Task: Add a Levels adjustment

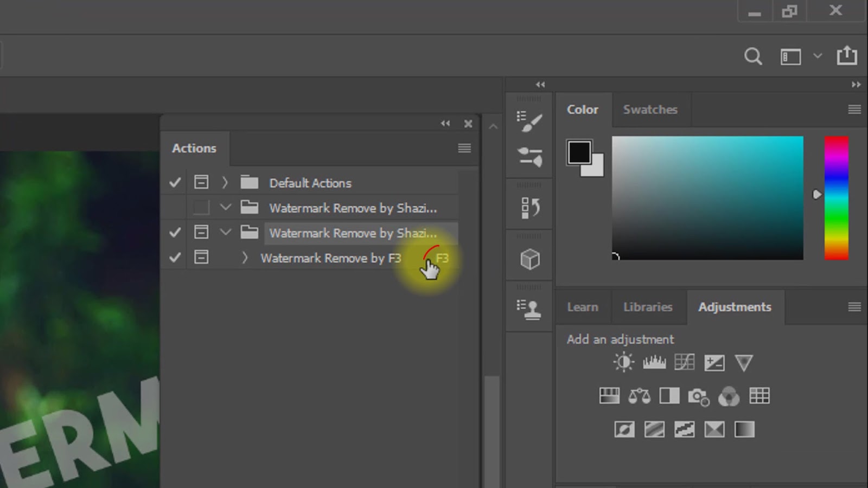Action: click(654, 362)
